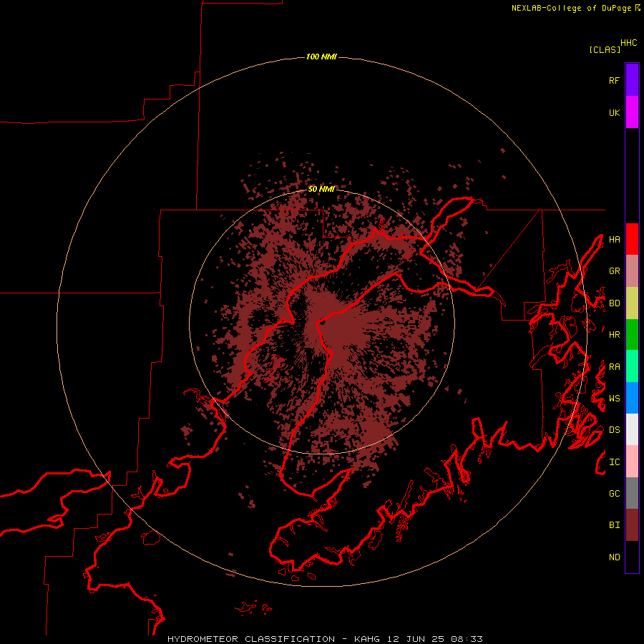Screen dimensions: 644x644
Task: Click the "HYDROMETEOR CLASSIFICATION" title text
Action: [251, 639]
